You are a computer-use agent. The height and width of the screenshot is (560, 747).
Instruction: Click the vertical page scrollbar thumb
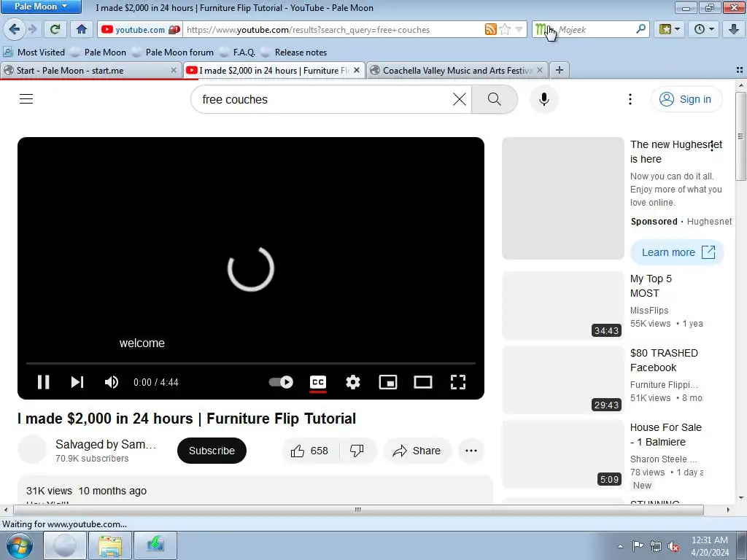click(x=740, y=136)
